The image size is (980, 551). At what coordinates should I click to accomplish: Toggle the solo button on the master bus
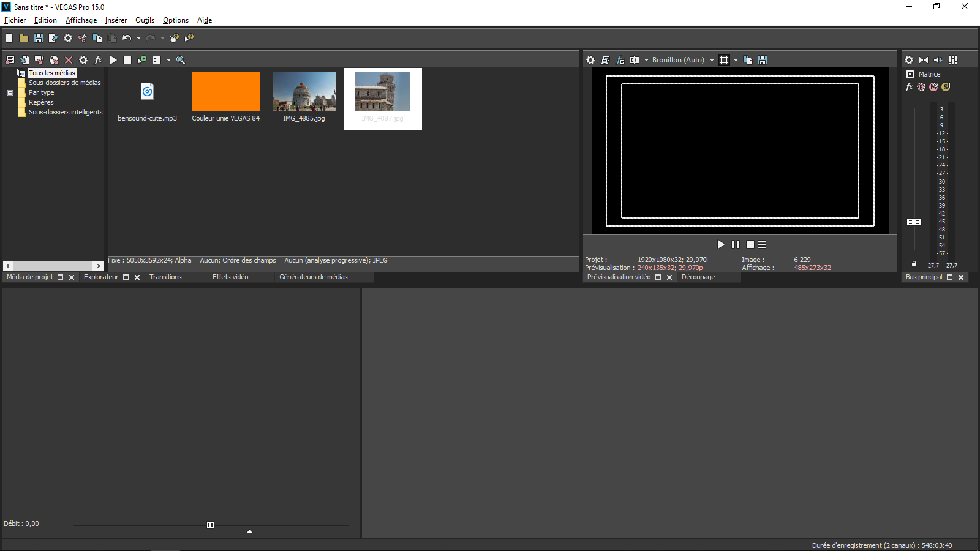[x=946, y=87]
